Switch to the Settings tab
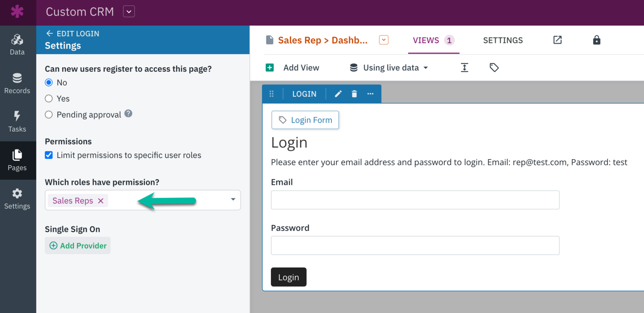 coord(503,40)
